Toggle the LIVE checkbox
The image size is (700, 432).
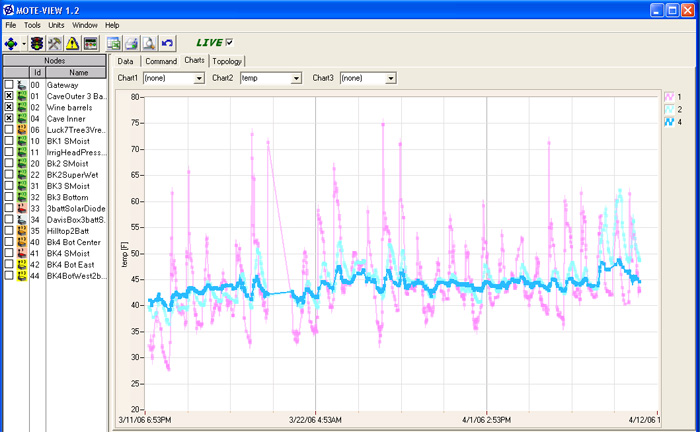point(230,42)
